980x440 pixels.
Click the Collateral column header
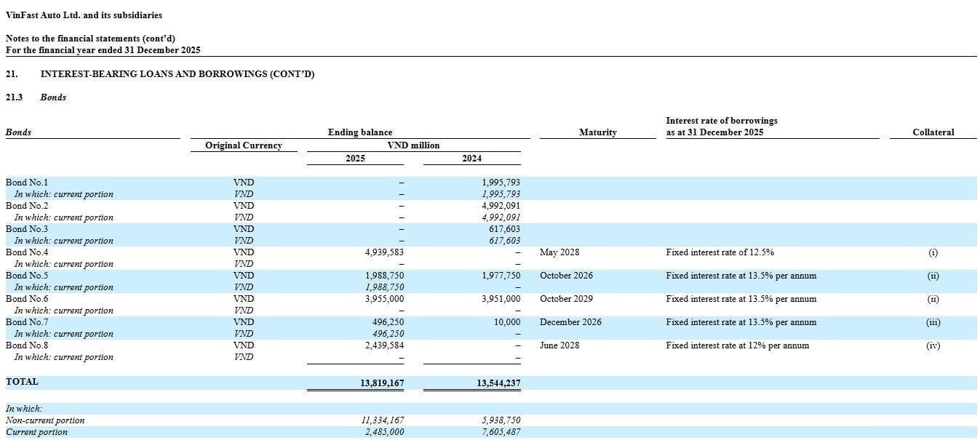[933, 132]
